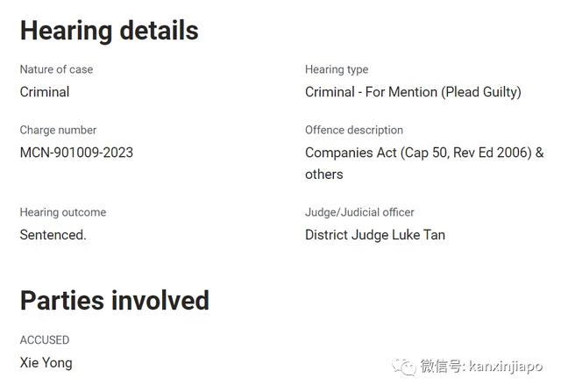Click the accused name Xie Yong
Viewport: 561px width, 392px height.
point(46,363)
